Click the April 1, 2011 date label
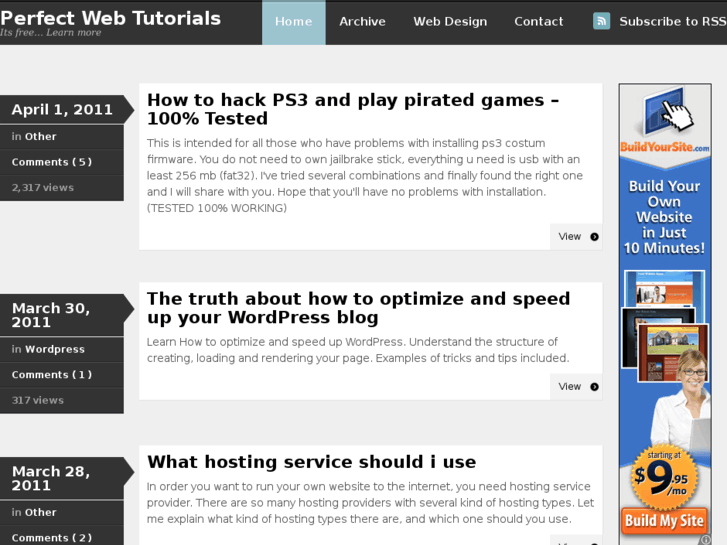Screen dimensions: 727x545 click(62, 109)
